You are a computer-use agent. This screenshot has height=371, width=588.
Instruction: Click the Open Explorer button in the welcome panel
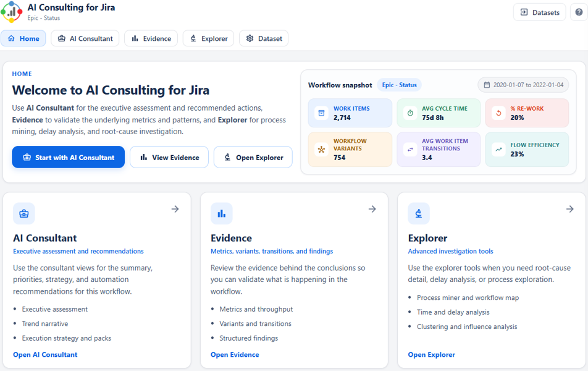coord(253,157)
